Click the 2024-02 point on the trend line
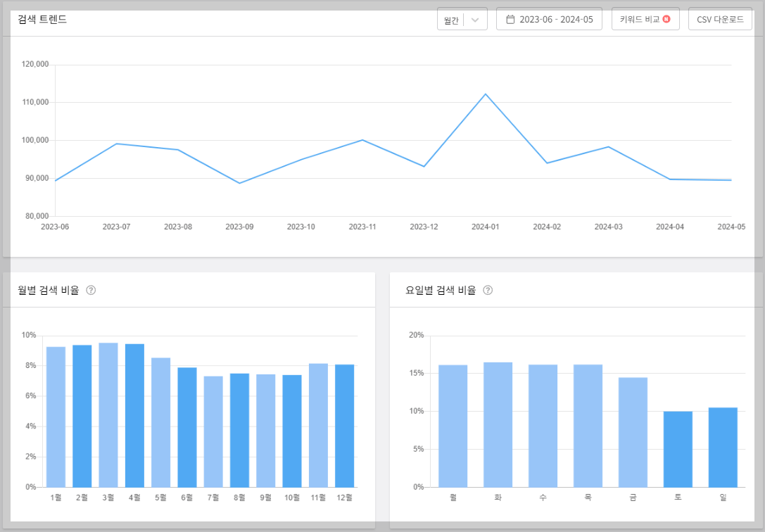Image resolution: width=765 pixels, height=532 pixels. click(x=547, y=163)
